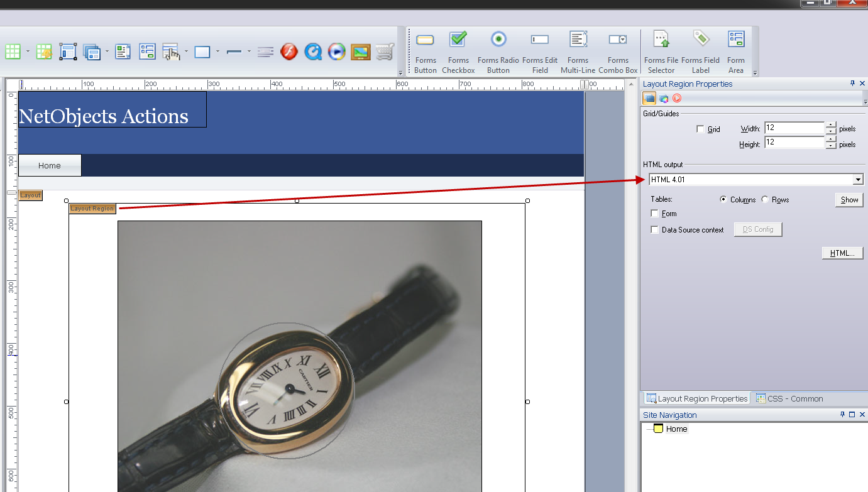
Task: Switch to the Layout Region Properties tab
Action: click(x=697, y=398)
